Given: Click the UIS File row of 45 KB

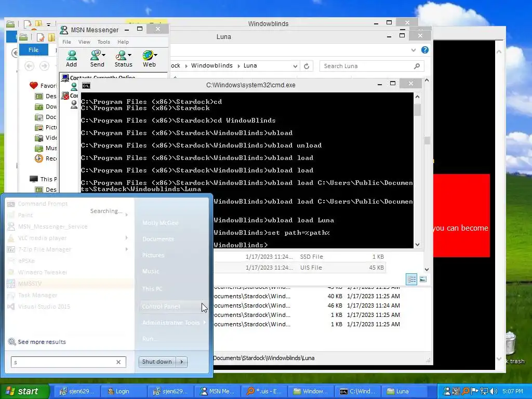Looking at the screenshot, I should pos(300,268).
